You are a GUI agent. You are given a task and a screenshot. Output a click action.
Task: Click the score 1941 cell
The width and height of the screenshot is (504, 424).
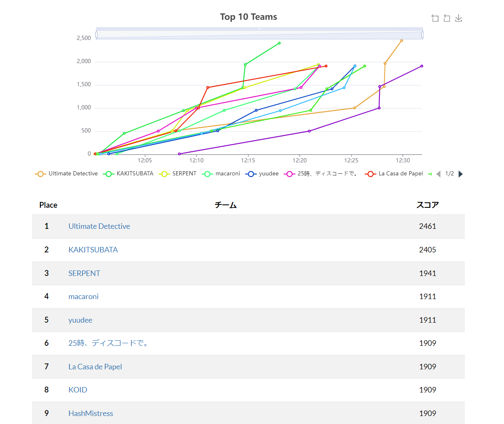pyautogui.click(x=427, y=273)
